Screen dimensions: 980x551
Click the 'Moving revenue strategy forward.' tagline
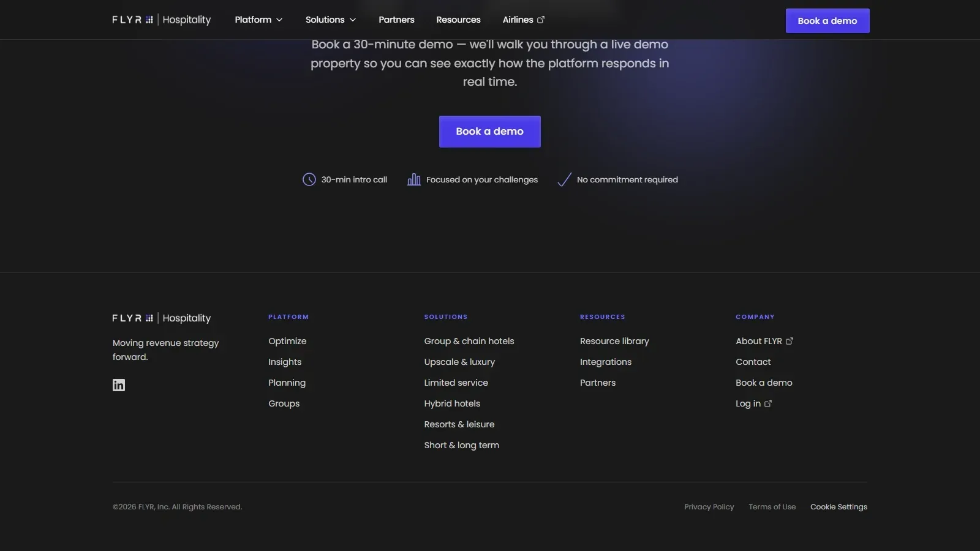click(x=165, y=350)
